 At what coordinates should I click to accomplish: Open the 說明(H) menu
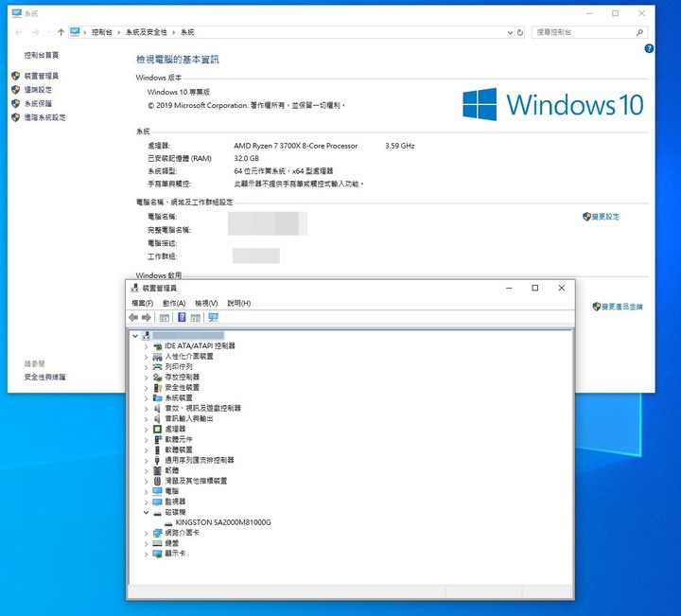239,303
